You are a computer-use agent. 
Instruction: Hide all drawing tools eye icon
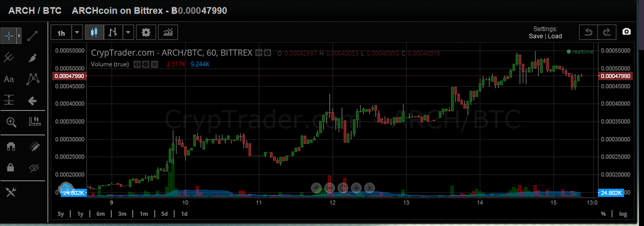coord(34,168)
